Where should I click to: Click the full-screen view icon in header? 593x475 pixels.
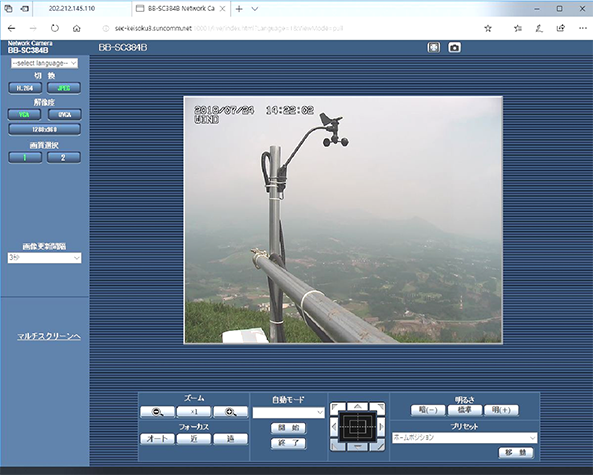433,48
